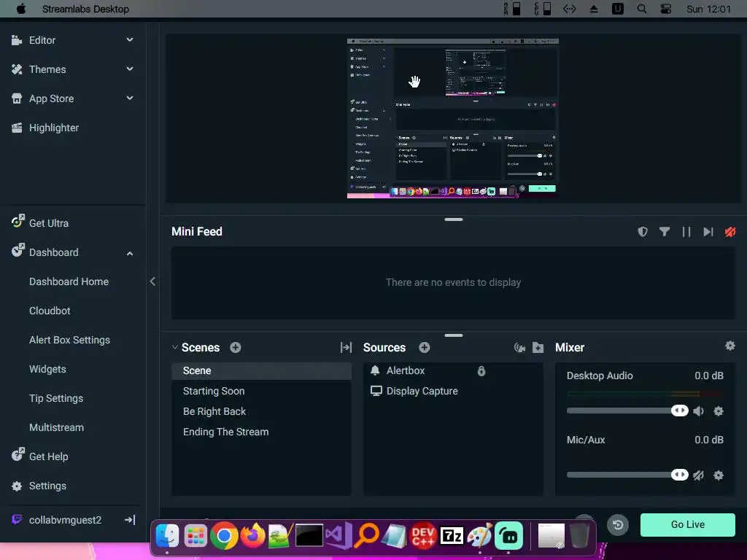Select the Ending The Stream scene
The image size is (747, 560).
pyautogui.click(x=262, y=432)
